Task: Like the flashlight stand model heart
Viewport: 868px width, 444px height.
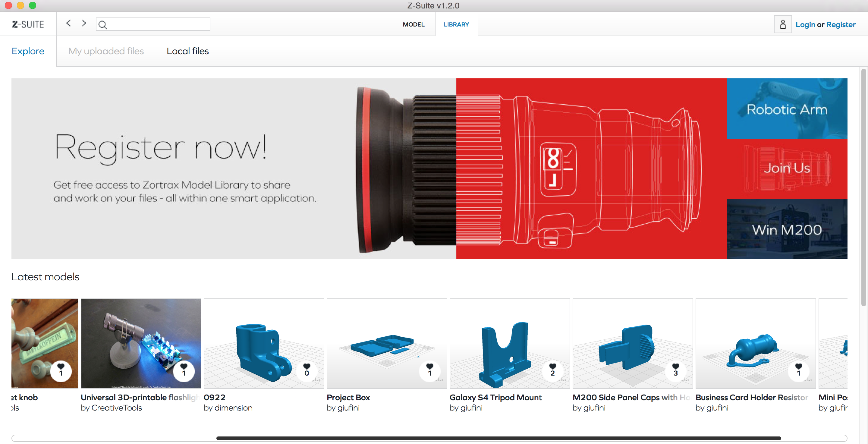Action: pos(184,370)
